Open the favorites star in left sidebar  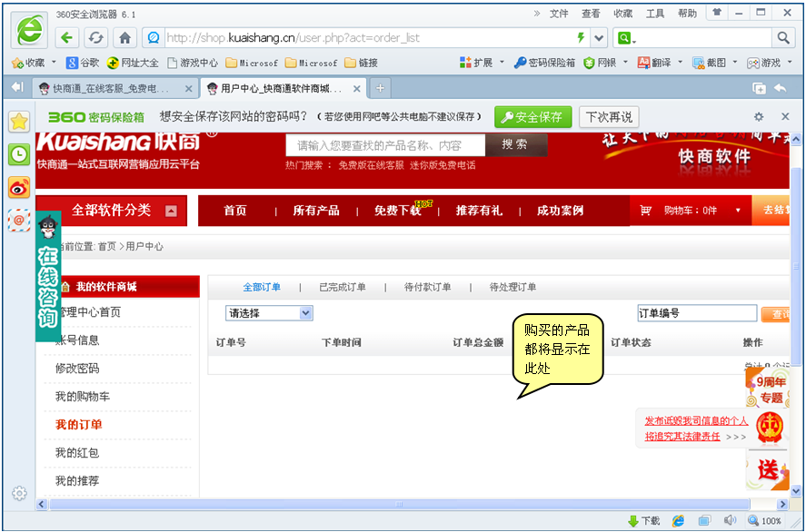point(19,122)
